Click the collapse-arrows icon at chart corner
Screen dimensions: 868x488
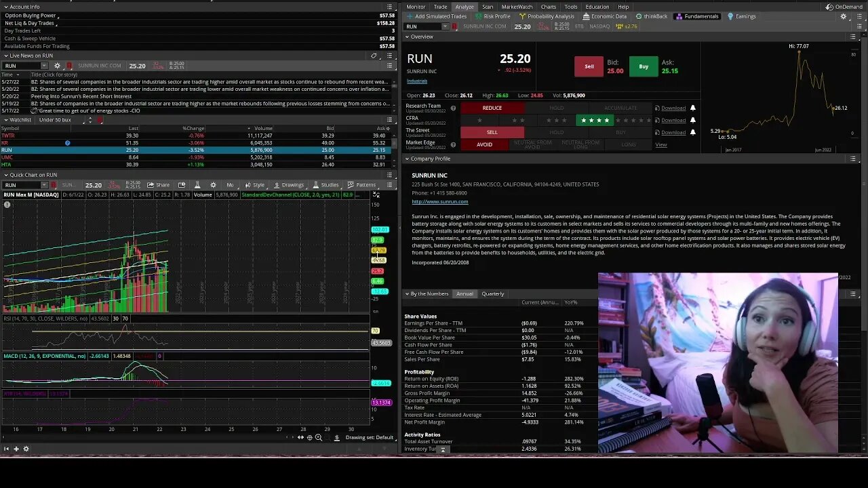[x=376, y=195]
